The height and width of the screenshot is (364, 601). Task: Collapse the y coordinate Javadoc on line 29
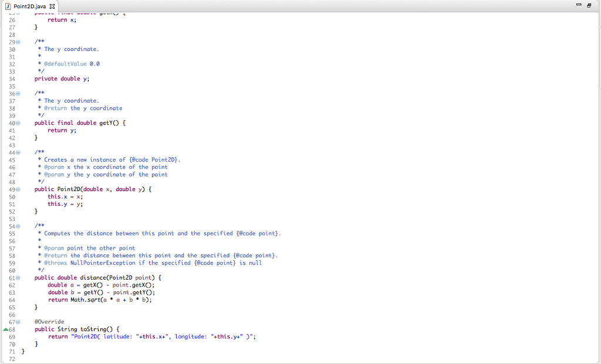click(17, 42)
